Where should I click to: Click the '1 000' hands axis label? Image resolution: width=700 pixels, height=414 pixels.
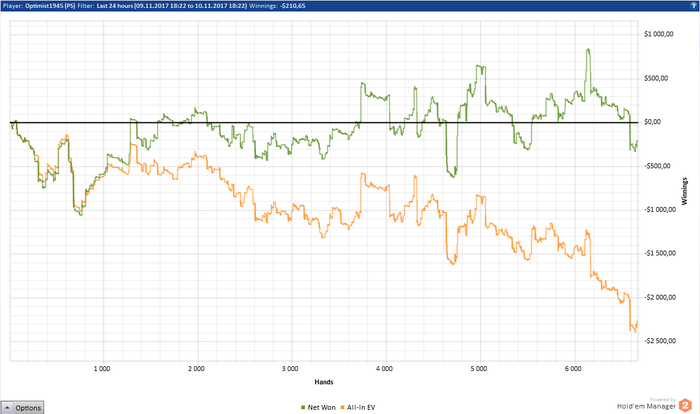coord(102,368)
